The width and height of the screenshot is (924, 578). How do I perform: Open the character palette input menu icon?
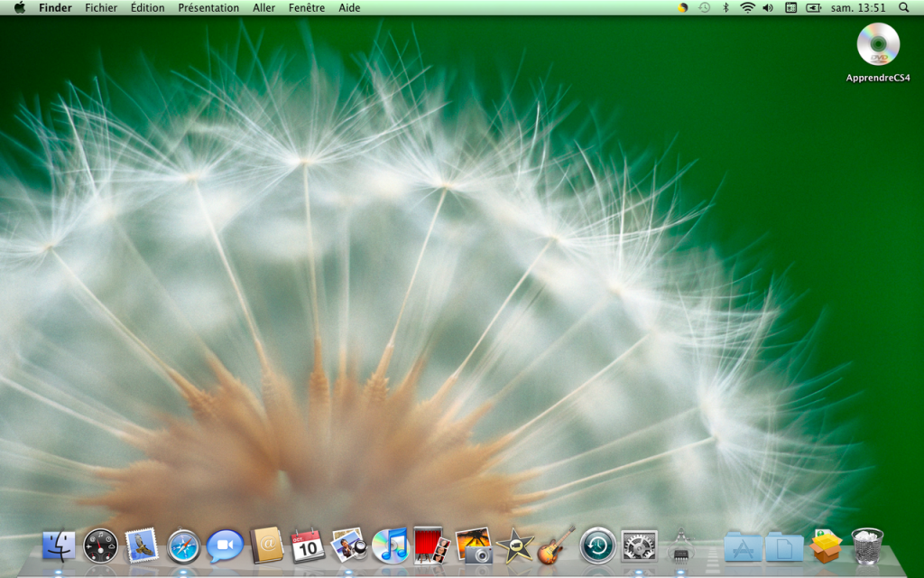pyautogui.click(x=791, y=7)
